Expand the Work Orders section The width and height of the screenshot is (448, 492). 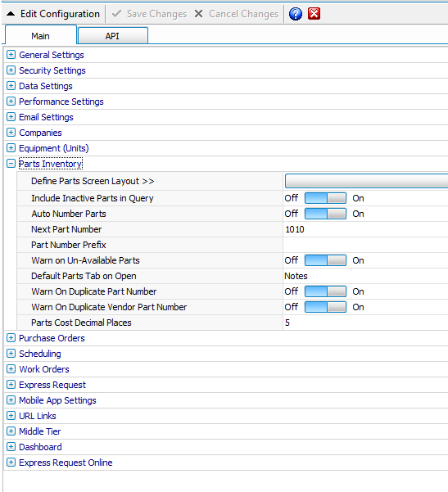coord(11,369)
